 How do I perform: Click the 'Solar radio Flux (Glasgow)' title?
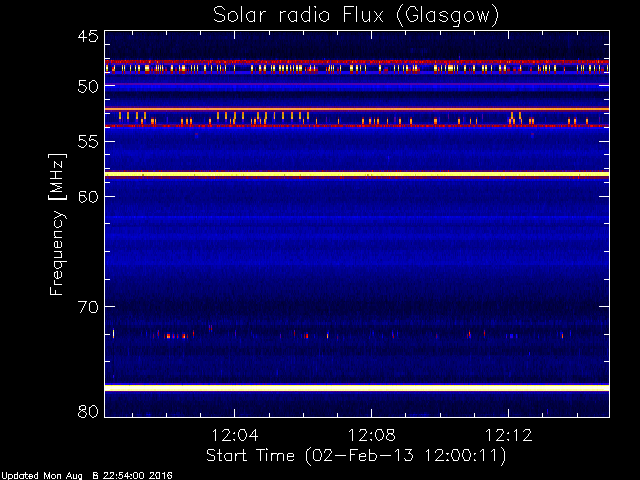pos(356,16)
